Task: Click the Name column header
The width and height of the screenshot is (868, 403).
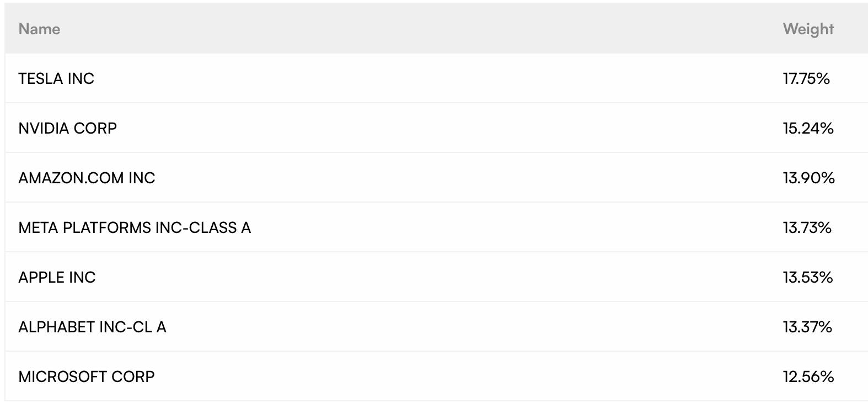Action: coord(39,29)
